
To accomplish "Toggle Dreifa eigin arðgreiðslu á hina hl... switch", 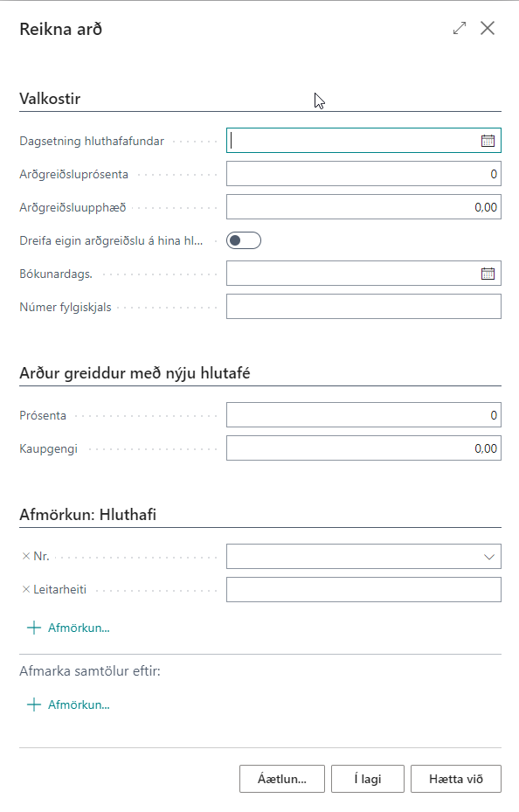I will coord(244,240).
